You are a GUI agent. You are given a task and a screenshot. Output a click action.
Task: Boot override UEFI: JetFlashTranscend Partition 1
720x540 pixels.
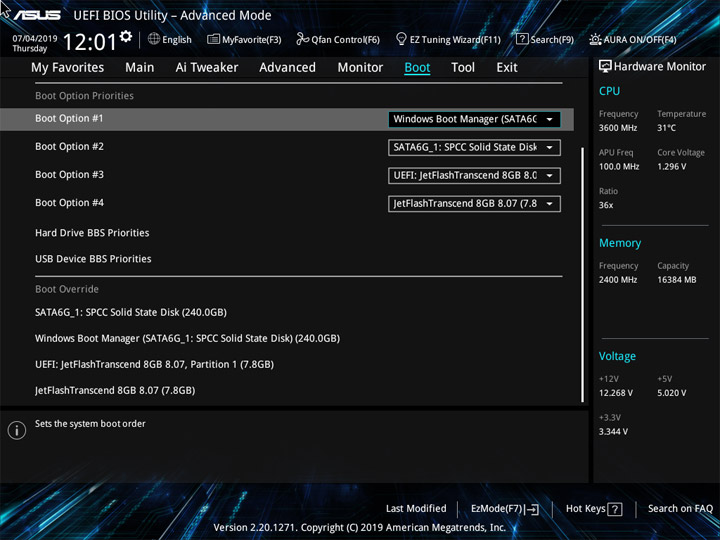[154, 365]
